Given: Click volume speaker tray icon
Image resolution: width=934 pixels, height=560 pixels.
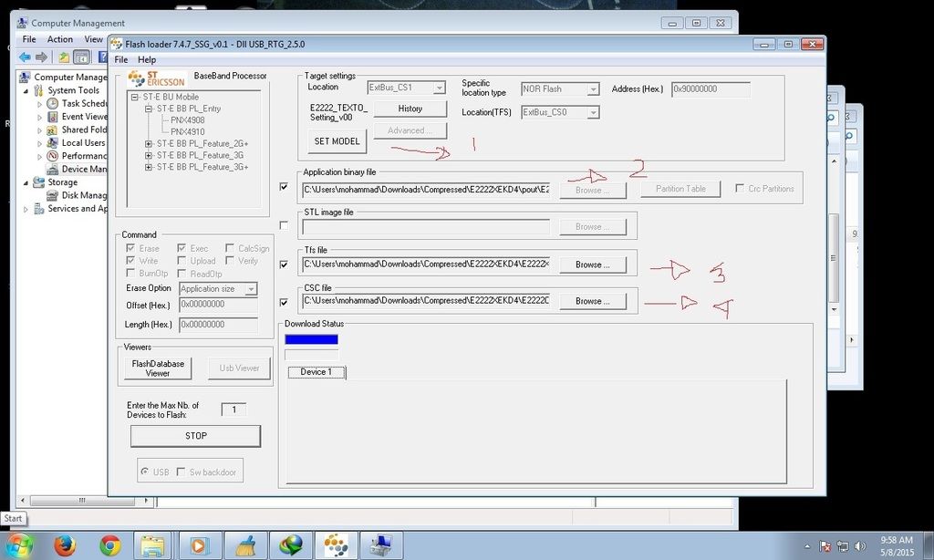Looking at the screenshot, I should click(860, 545).
